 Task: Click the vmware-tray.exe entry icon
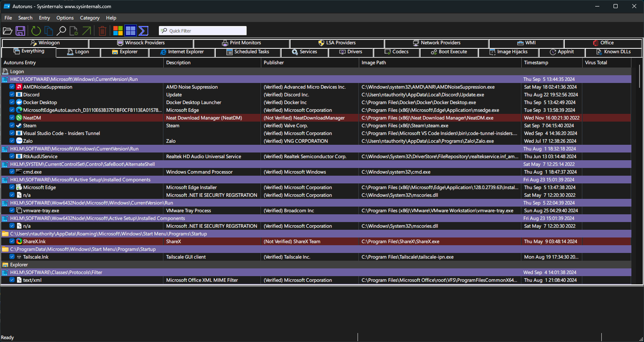pos(19,211)
